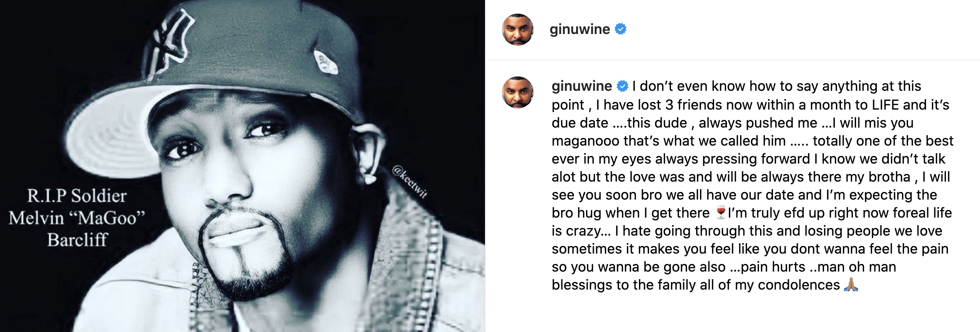Click the verified badge in the header
The width and height of the screenshot is (980, 332).
click(x=620, y=29)
